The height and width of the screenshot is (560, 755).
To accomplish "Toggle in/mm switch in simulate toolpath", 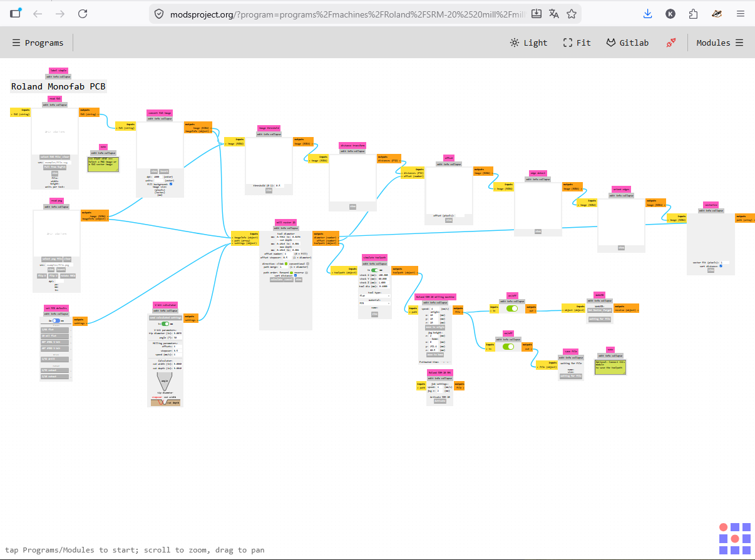I will pyautogui.click(x=374, y=270).
